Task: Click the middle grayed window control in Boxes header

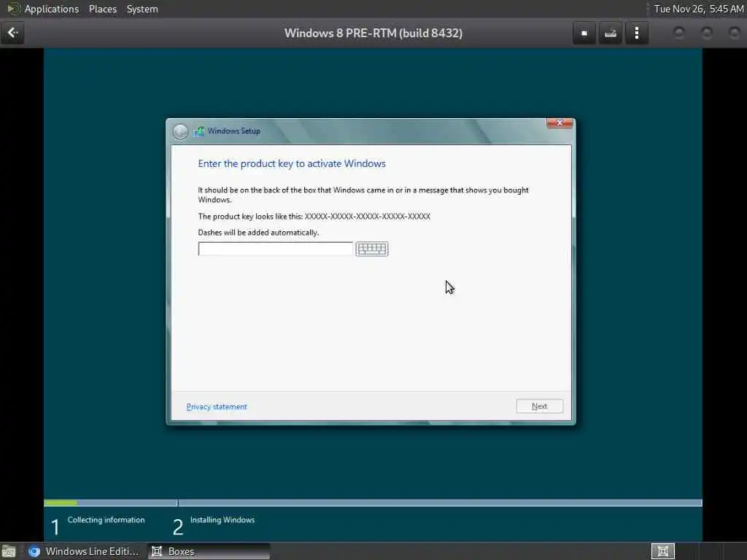Action: pos(707,33)
